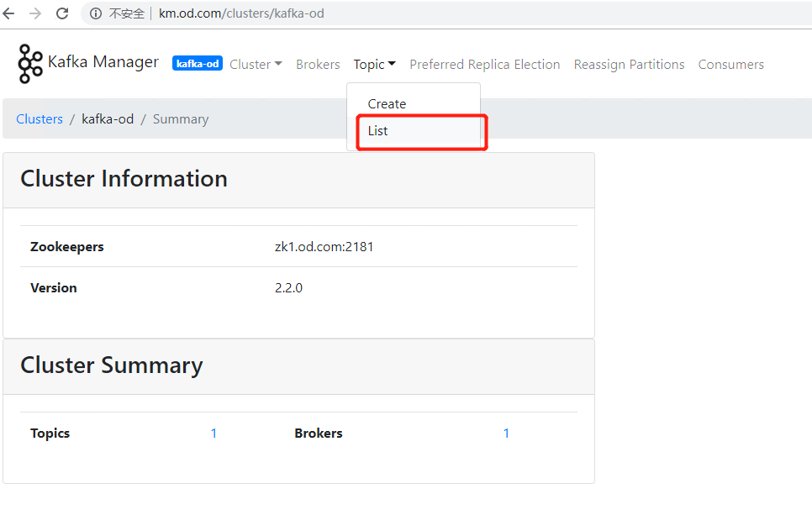
Task: Click the browser back arrow
Action: (x=9, y=13)
